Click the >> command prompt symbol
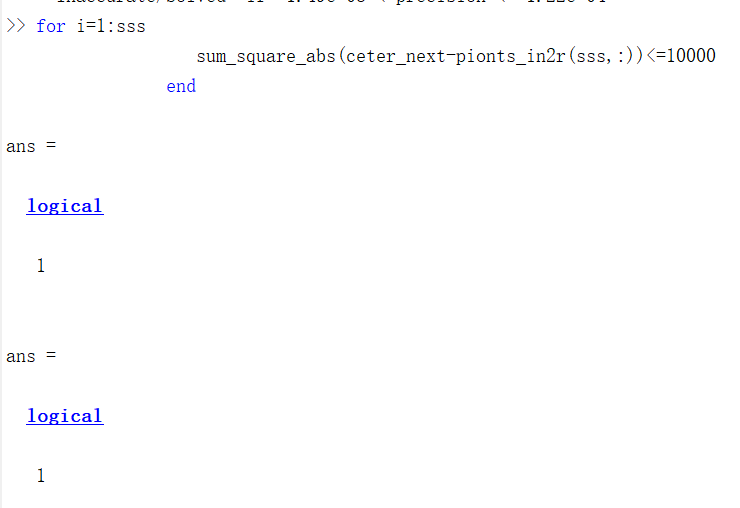 [16, 25]
